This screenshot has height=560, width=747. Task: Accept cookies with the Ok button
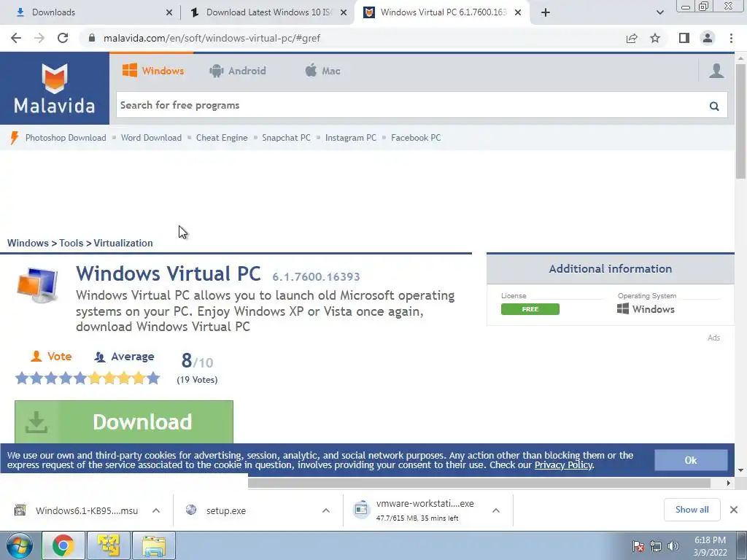tap(691, 460)
